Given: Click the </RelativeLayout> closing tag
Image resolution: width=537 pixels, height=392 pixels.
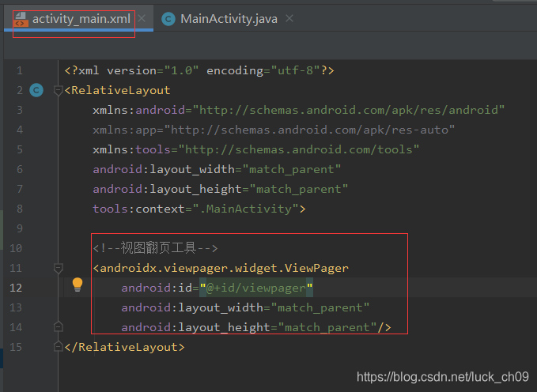Looking at the screenshot, I should pos(124,347).
